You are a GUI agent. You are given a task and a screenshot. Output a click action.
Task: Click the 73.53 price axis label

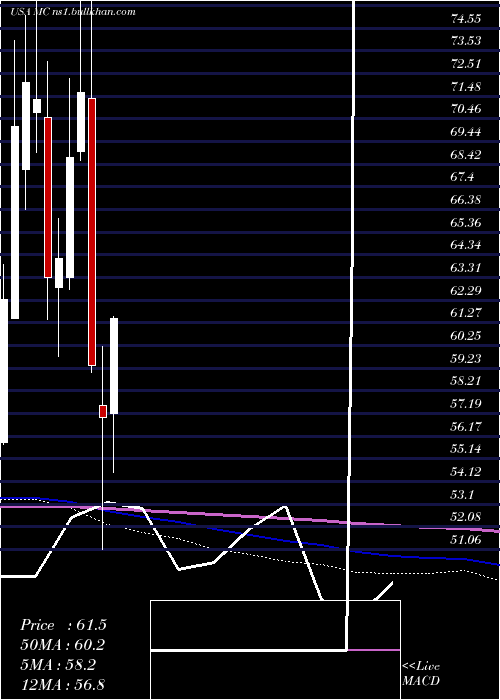coord(466,42)
